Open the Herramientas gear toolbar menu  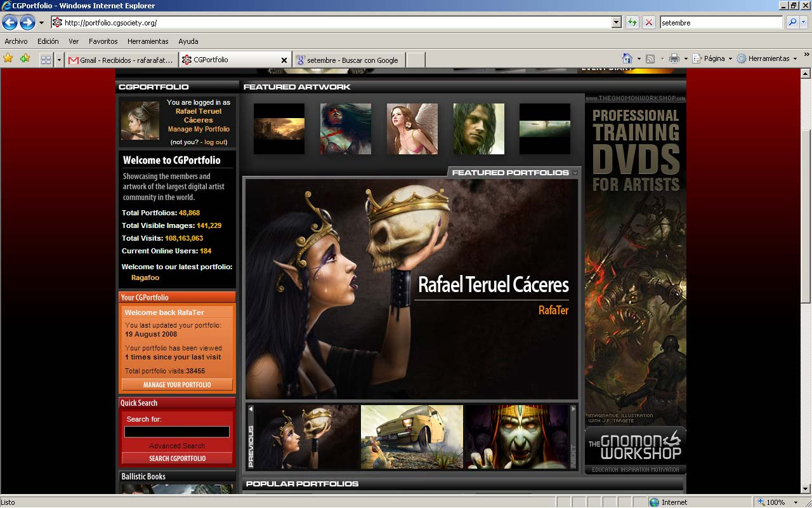(766, 58)
